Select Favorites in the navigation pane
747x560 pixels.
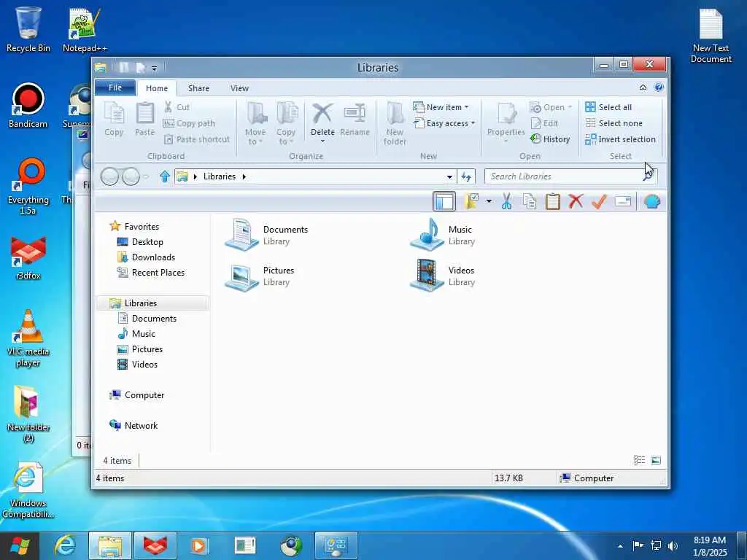134,226
